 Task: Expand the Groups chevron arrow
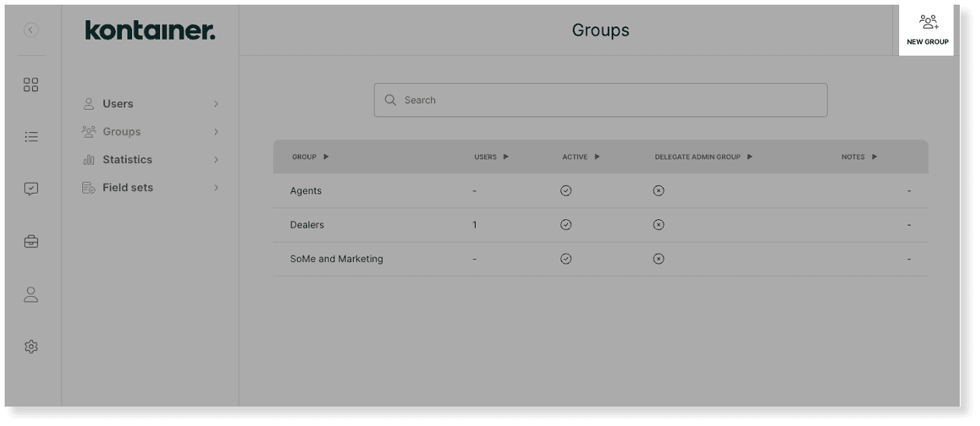click(x=216, y=131)
